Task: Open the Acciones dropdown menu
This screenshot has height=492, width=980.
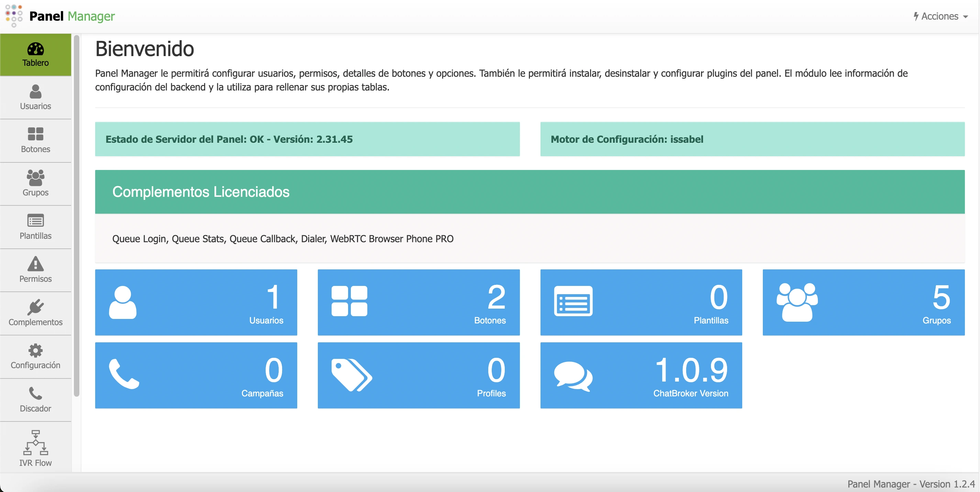Action: click(940, 16)
